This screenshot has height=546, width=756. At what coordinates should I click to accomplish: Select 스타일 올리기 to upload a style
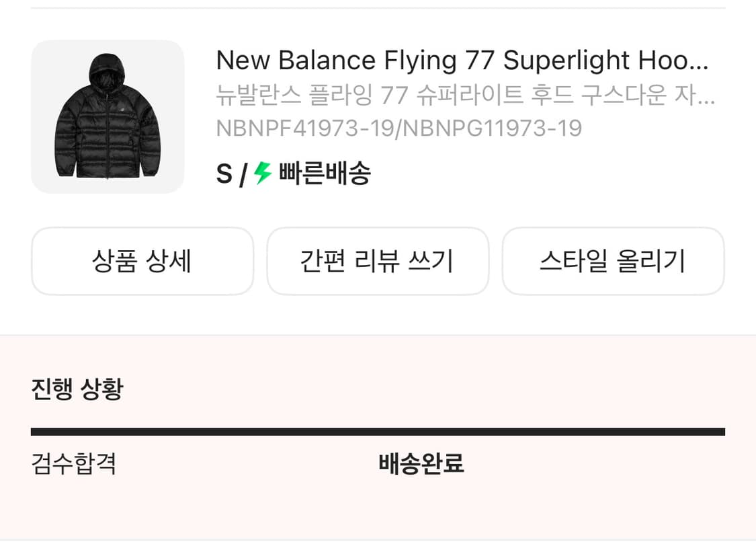pos(613,261)
